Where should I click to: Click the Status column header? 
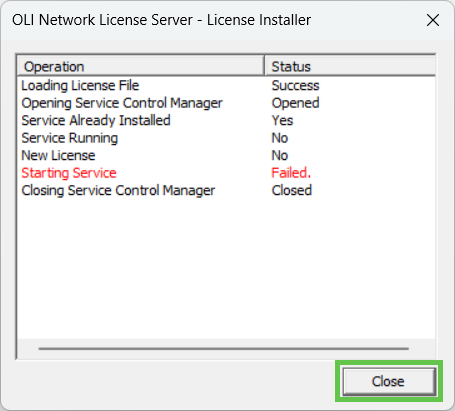(350, 66)
